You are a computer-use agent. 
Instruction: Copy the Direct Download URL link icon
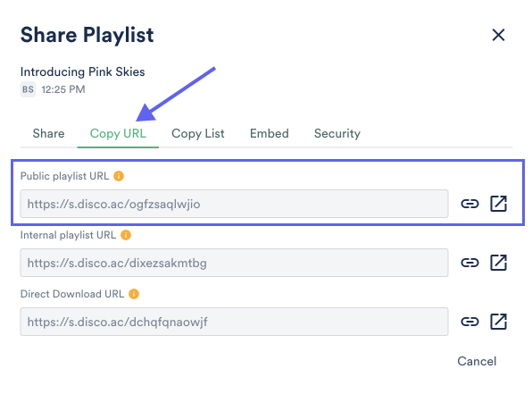coord(470,322)
